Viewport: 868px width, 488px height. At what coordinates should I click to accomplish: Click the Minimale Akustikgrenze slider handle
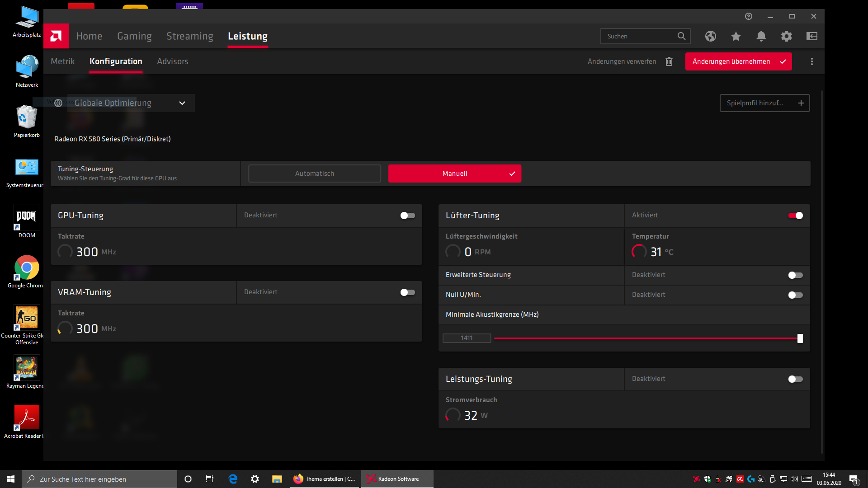pos(800,338)
